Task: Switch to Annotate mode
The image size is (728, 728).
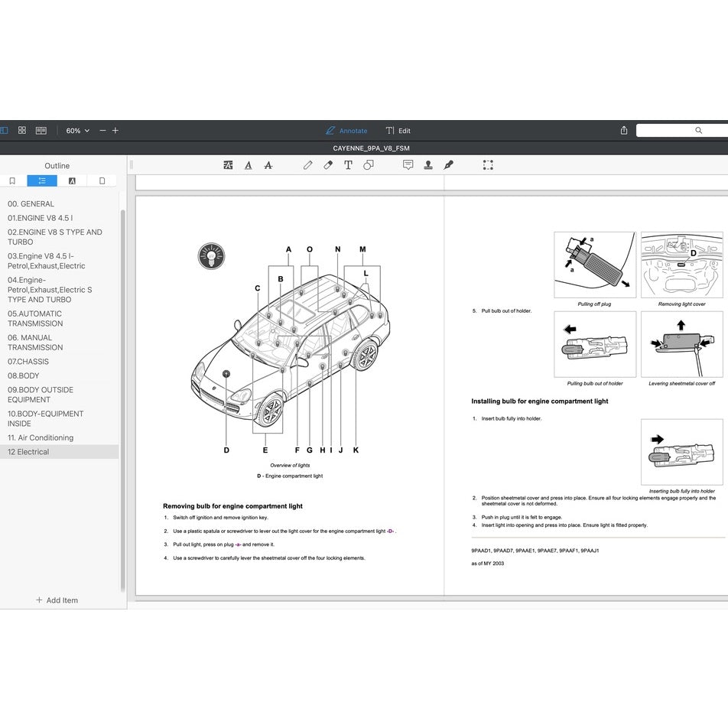Action: [x=346, y=131]
